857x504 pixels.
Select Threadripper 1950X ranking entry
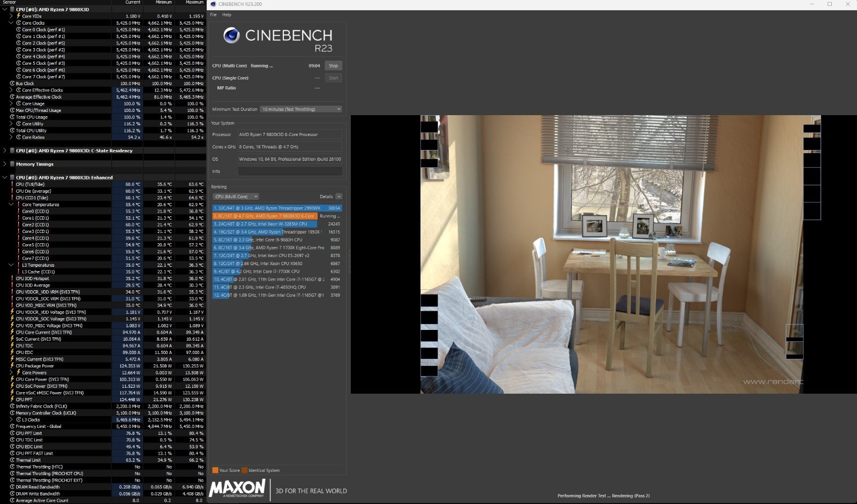(x=277, y=232)
